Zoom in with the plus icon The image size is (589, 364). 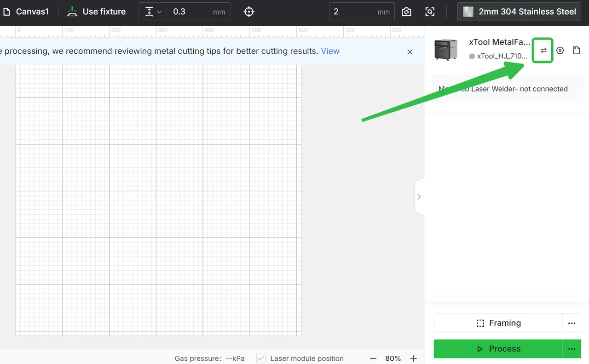pos(413,358)
